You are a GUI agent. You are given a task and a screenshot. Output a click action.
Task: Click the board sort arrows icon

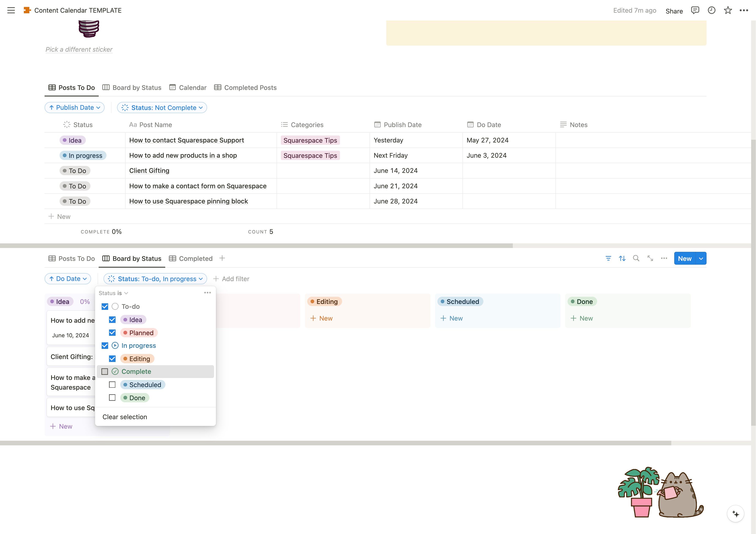tap(622, 259)
